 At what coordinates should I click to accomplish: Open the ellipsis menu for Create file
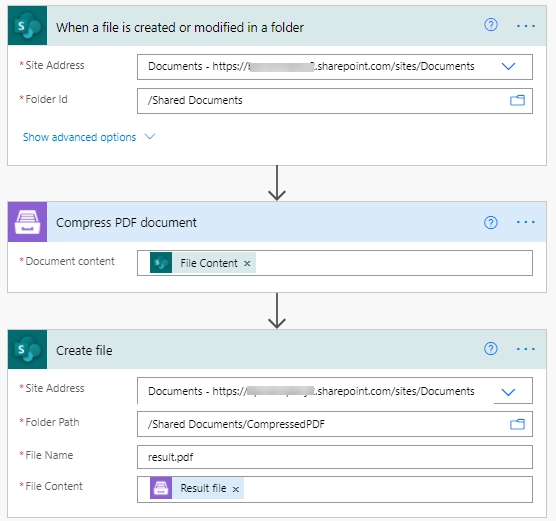tap(526, 349)
